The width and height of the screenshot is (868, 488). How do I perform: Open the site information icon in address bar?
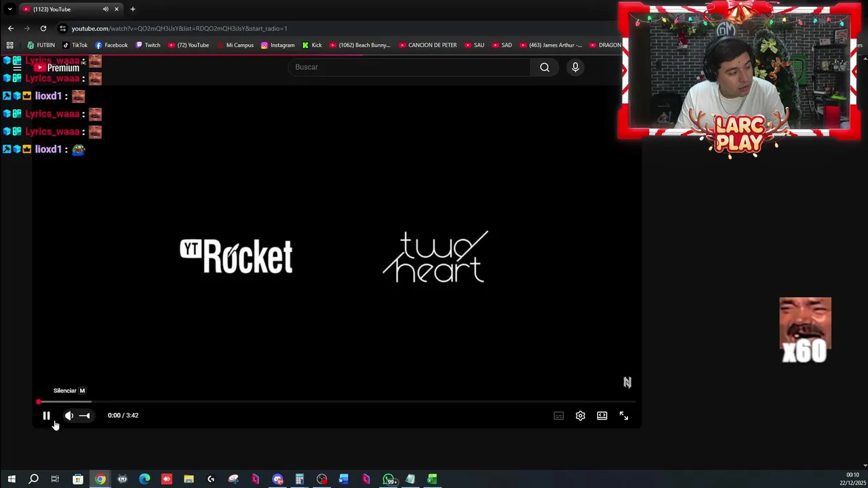62,28
